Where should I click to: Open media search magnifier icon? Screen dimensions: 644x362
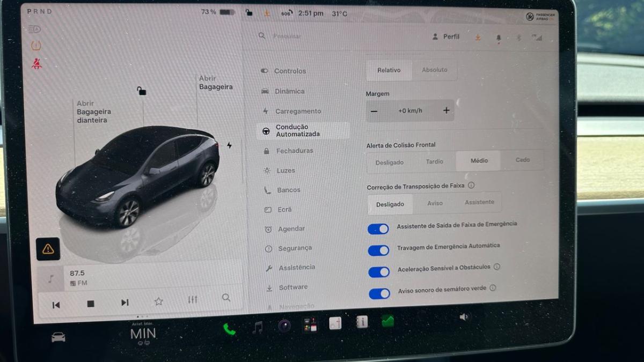tap(226, 298)
